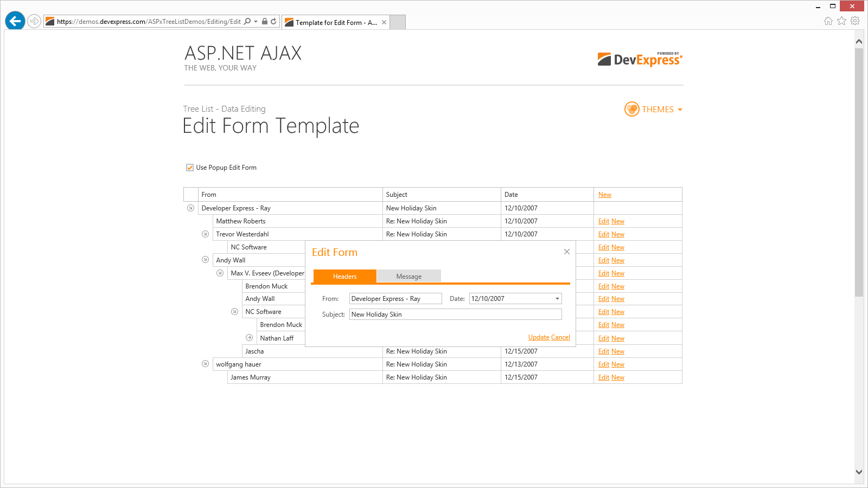Click the padlock security icon
Screen dimensions: 868x488
coord(265,22)
